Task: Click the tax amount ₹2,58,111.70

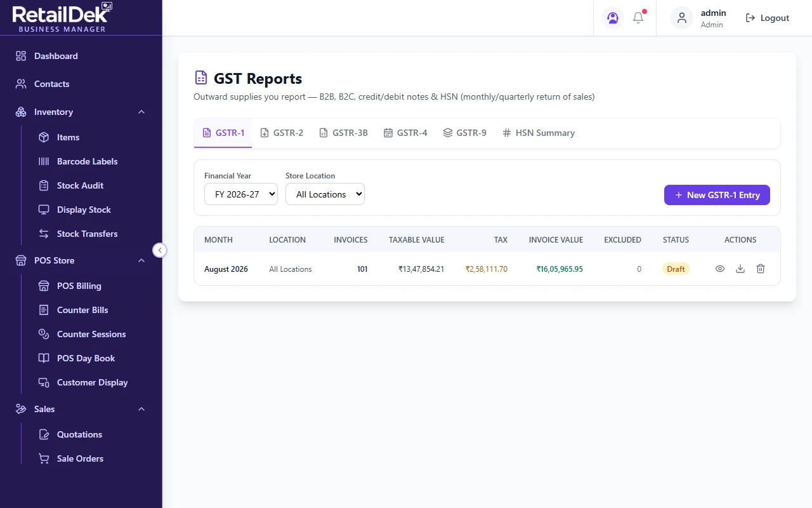Action: [x=487, y=269]
